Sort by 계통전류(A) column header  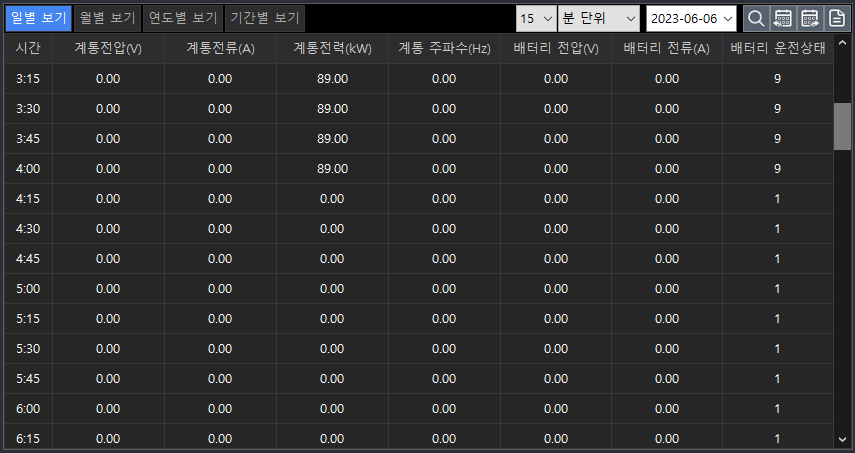(220, 49)
